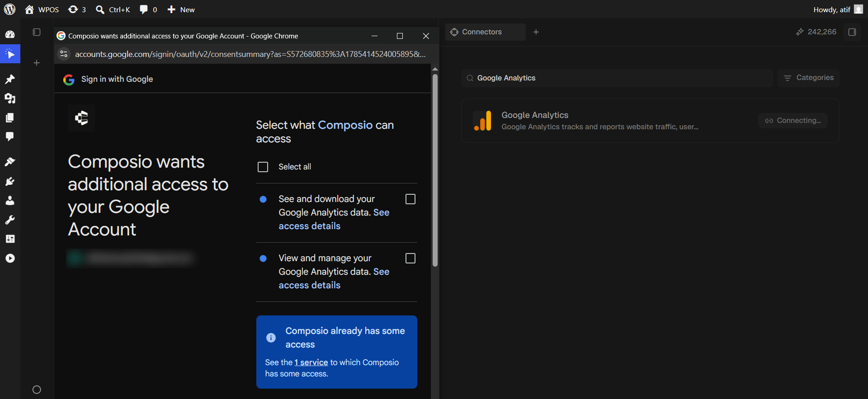Click the Google Analytics tracks and reports description

pos(600,127)
